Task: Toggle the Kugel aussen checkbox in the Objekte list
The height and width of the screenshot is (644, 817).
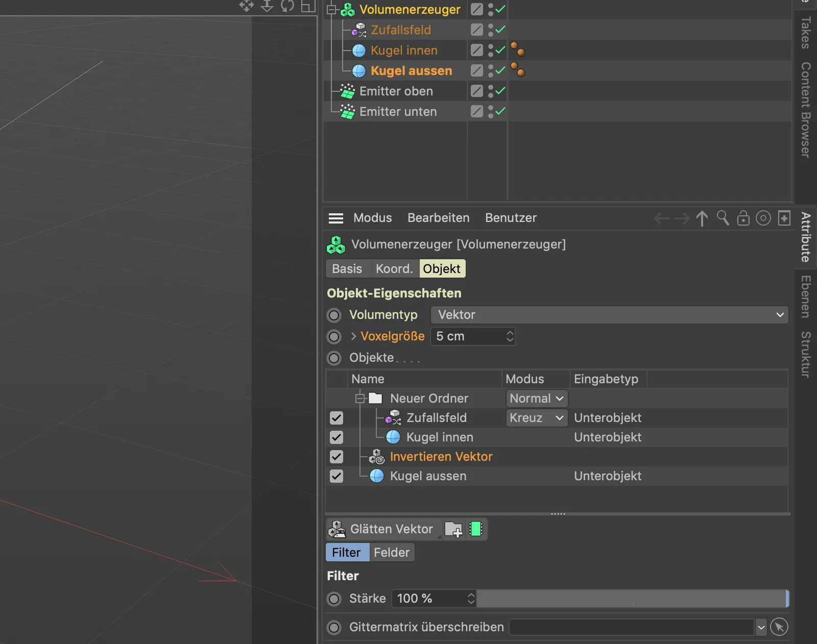Action: pos(337,476)
